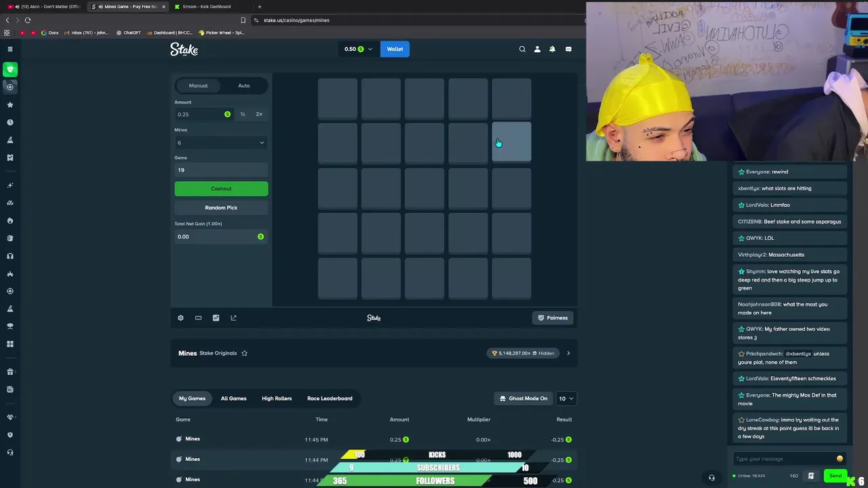The width and height of the screenshot is (868, 488).
Task: Switch to Akon Don't Matter browser tab
Action: (44, 7)
